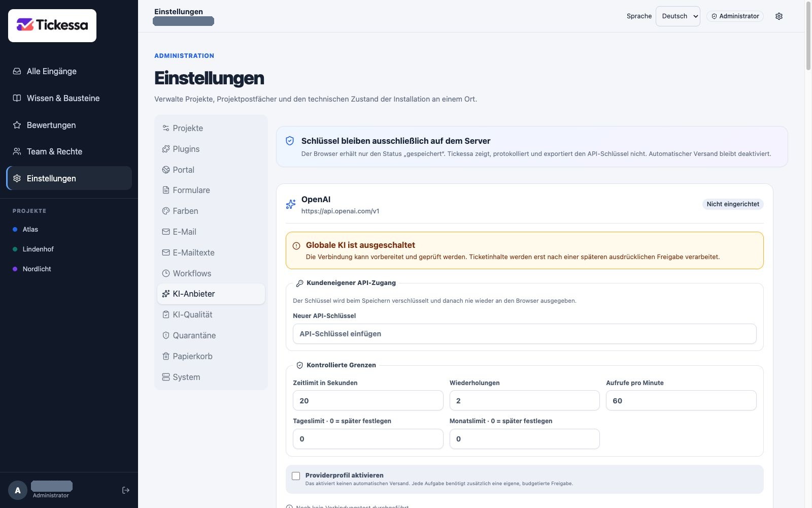Image resolution: width=812 pixels, height=508 pixels.
Task: Click the Aufrufe pro Minute field
Action: [681, 400]
